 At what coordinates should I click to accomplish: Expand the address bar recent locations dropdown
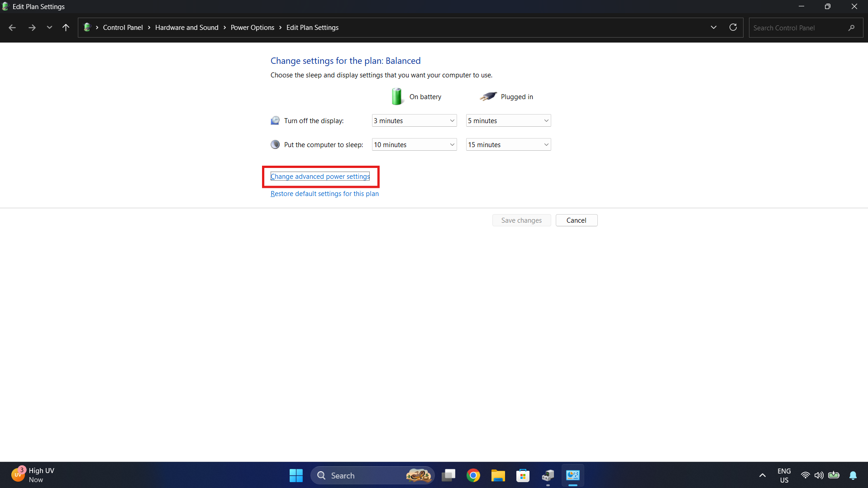(714, 28)
